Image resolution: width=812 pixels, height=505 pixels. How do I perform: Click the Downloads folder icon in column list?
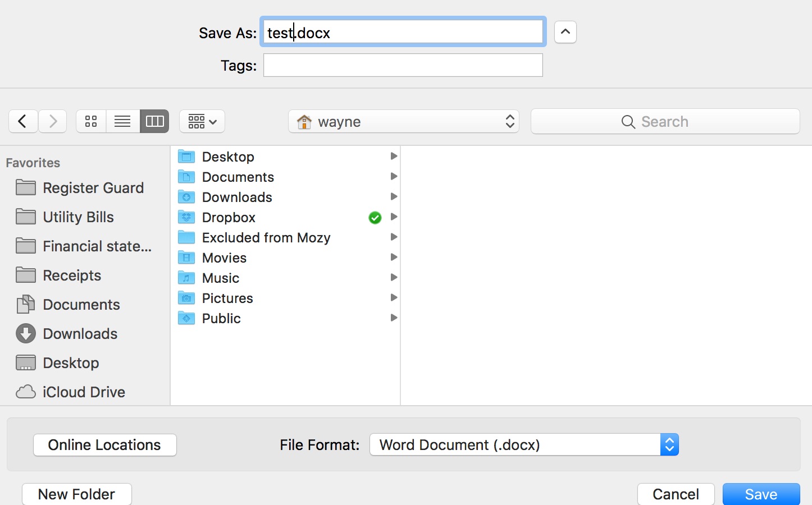coord(186,197)
